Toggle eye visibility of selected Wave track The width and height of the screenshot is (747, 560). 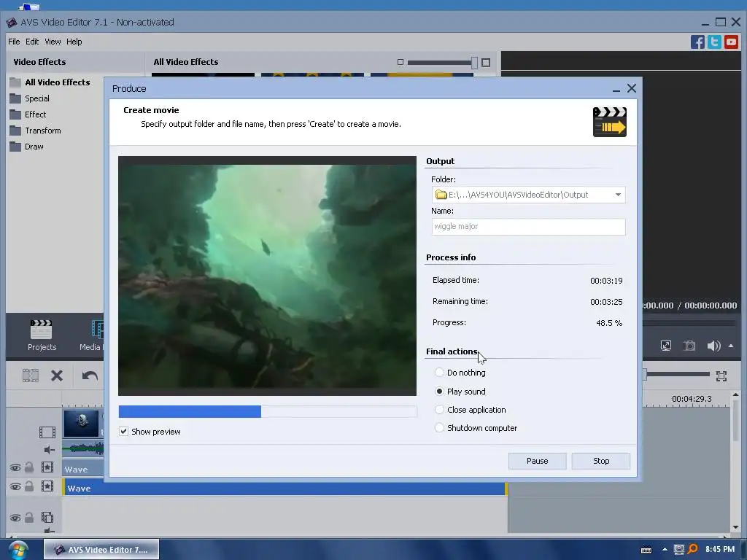click(x=15, y=486)
